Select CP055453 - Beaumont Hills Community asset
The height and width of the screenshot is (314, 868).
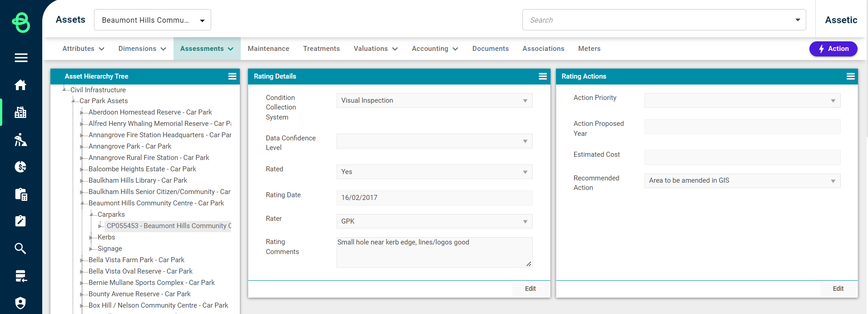(169, 226)
